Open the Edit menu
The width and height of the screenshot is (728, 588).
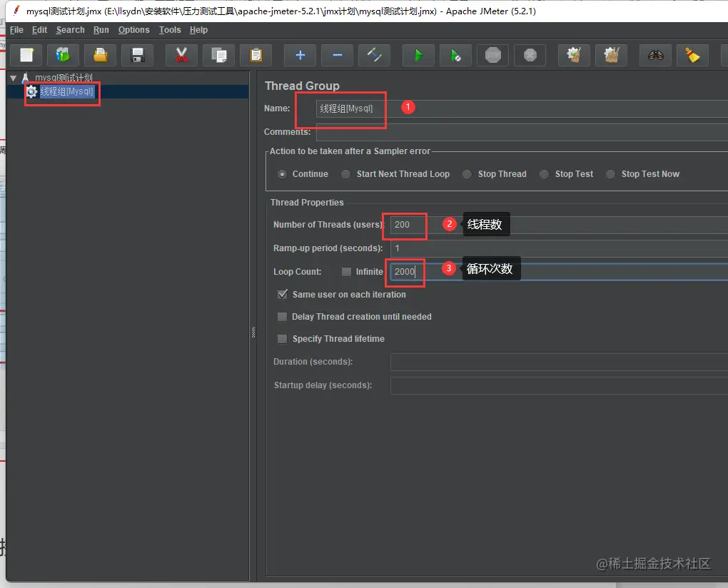pos(39,30)
